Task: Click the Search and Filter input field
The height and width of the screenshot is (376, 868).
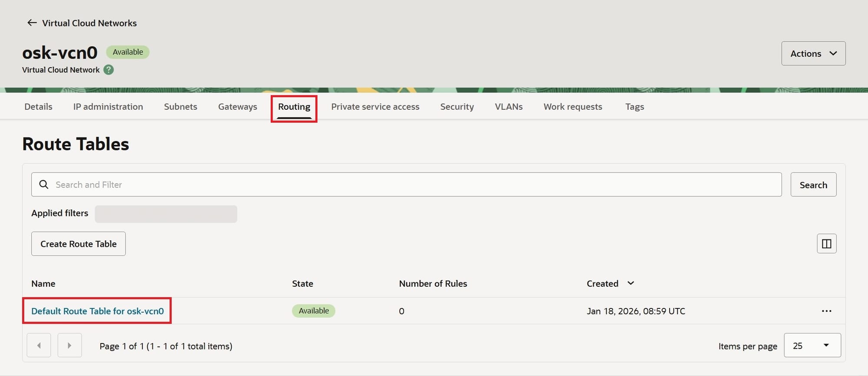Action: [x=412, y=185]
